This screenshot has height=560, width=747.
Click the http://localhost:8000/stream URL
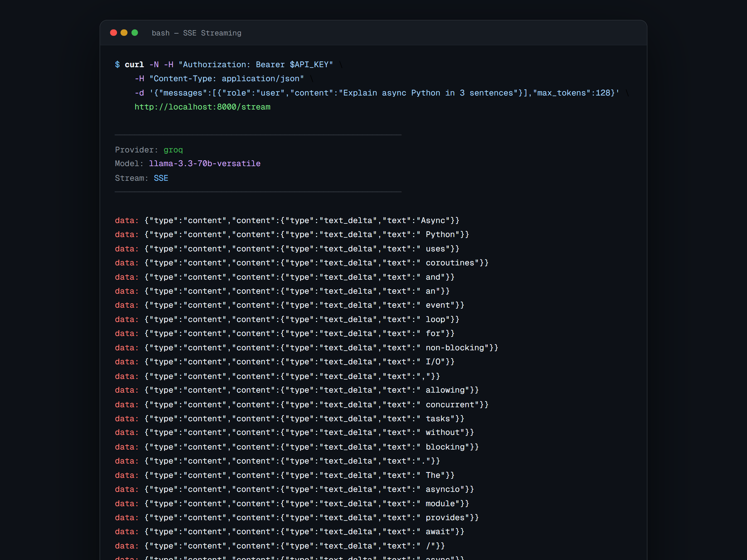203,107
